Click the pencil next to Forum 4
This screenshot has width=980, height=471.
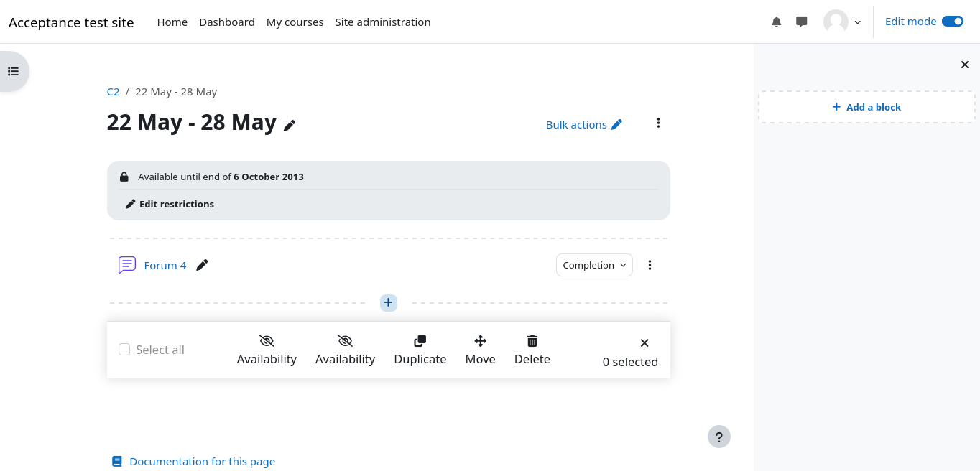click(x=202, y=265)
